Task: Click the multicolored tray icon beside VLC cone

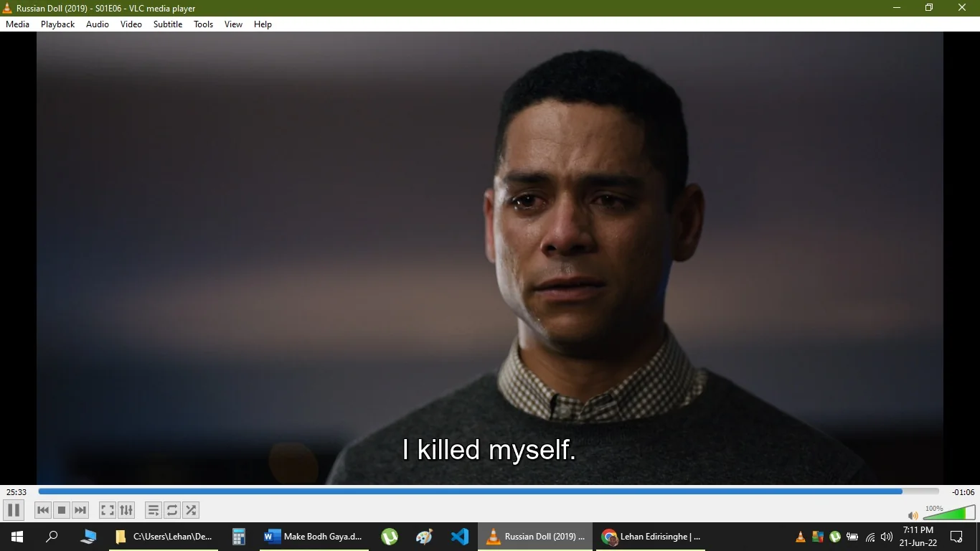Action: coord(818,537)
